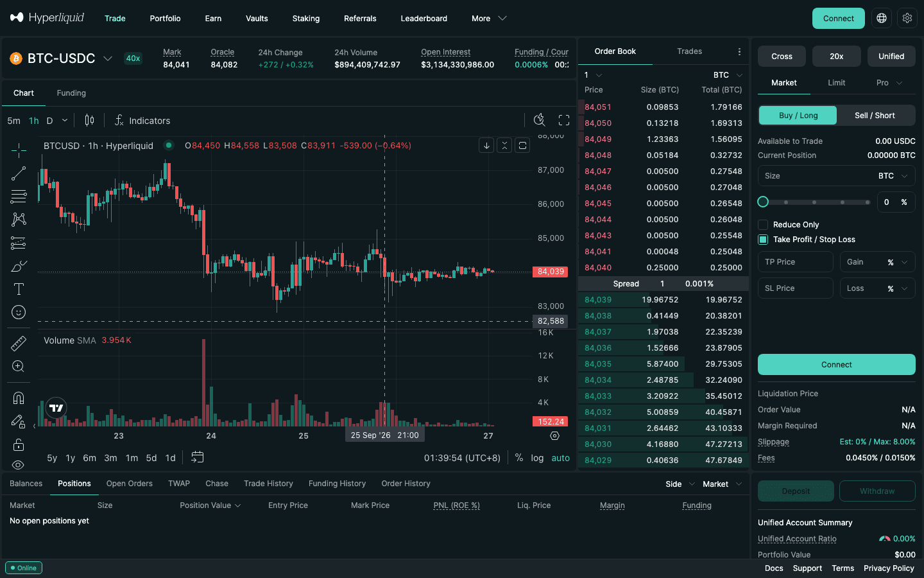
Task: Collapse the chart pane with X arrows icon
Action: pos(504,146)
